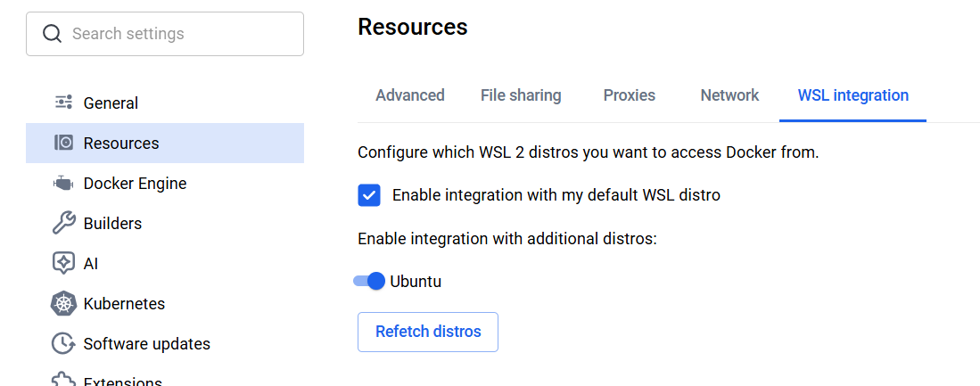
Task: Click the AI sparkle icon
Action: (63, 263)
